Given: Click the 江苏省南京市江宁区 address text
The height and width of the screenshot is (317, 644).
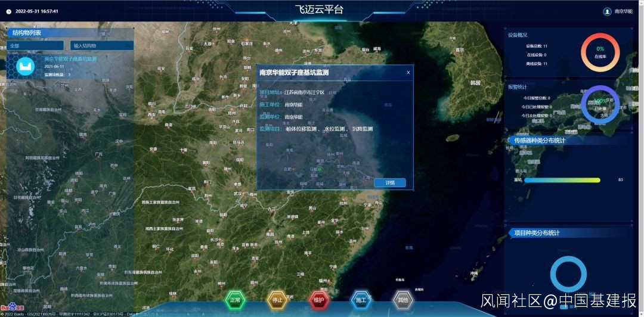Looking at the screenshot, I should (305, 92).
